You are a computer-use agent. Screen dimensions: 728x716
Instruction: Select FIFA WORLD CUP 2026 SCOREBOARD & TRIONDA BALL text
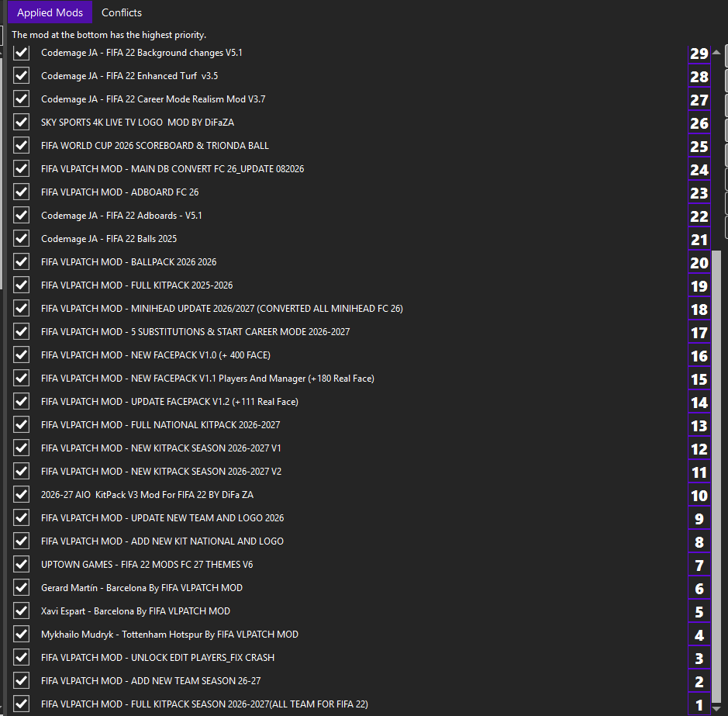tap(154, 145)
